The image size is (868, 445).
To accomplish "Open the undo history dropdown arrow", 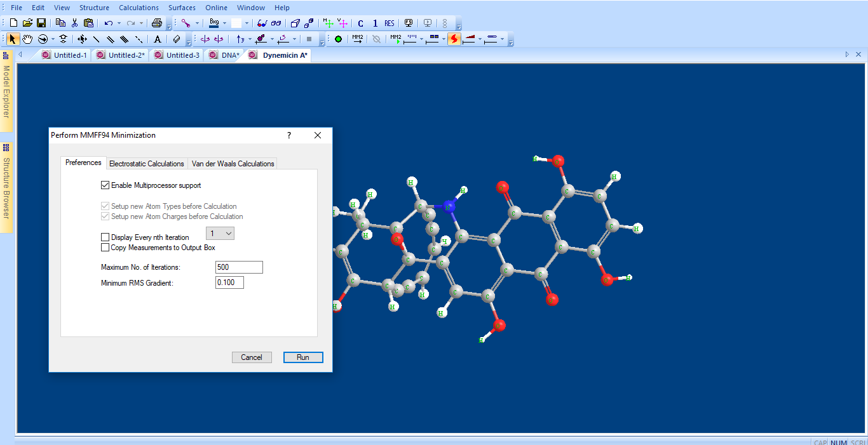I will [x=119, y=23].
